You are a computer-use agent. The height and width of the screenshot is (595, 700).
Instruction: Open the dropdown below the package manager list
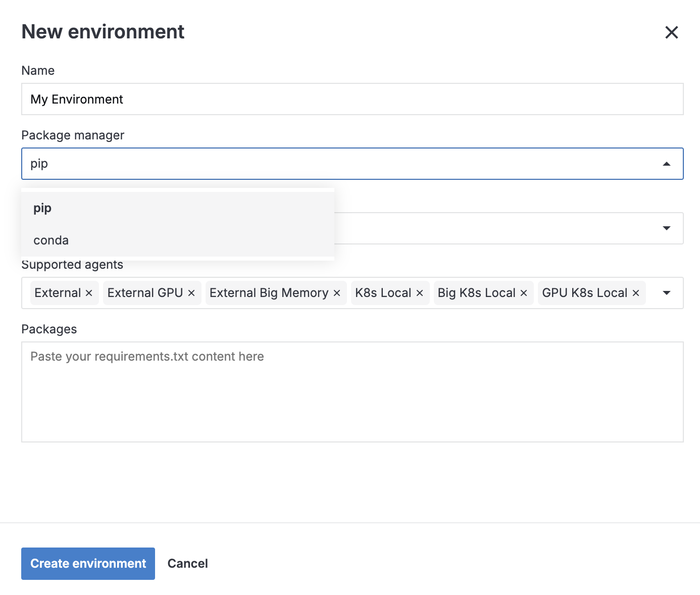click(x=667, y=228)
